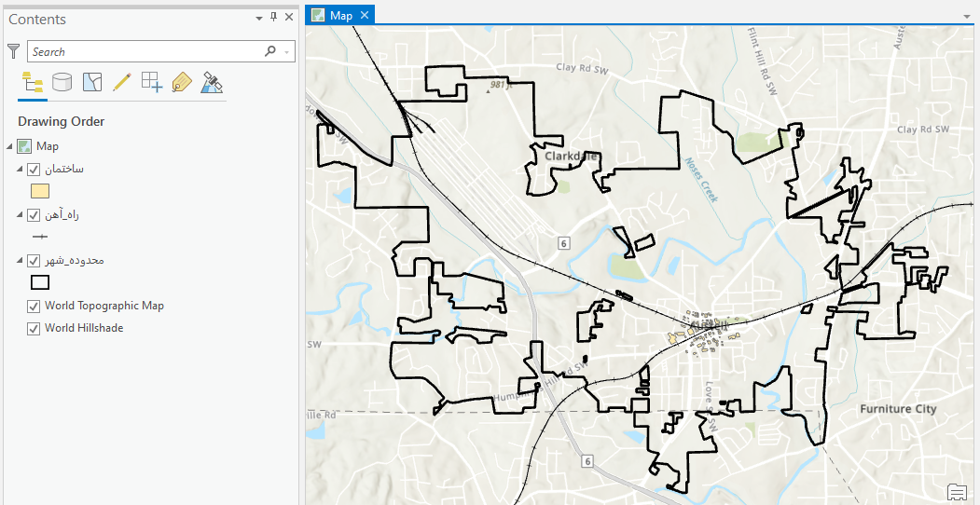Close the Map tab
This screenshot has width=980, height=505.
[365, 15]
